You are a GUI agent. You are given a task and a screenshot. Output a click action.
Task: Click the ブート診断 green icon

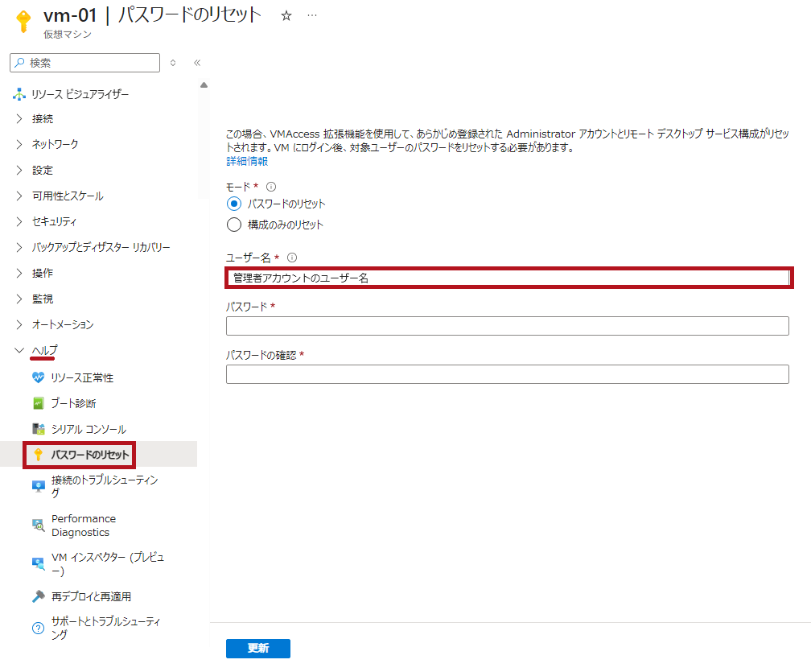tap(39, 403)
